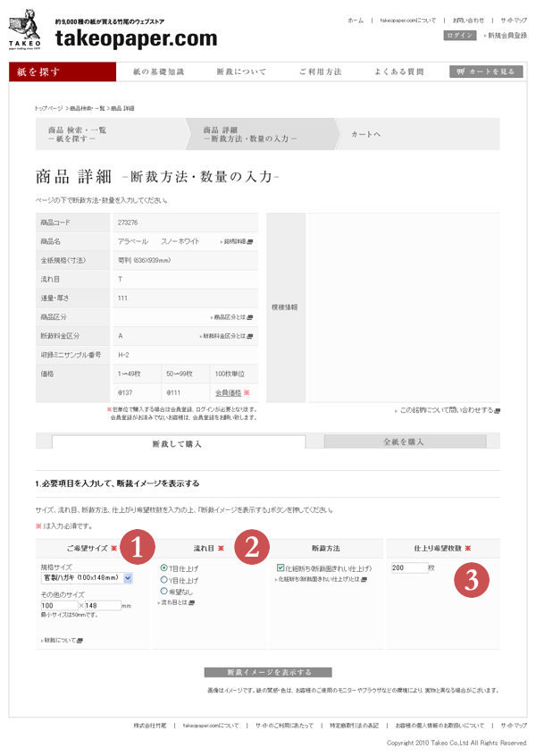Click the 会員価格 link

[227, 391]
